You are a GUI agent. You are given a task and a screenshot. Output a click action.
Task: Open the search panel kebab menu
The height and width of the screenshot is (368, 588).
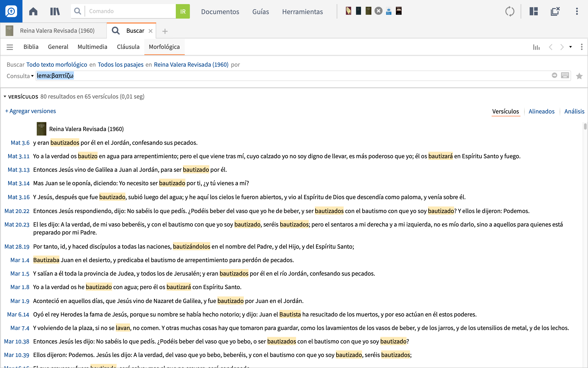(582, 47)
